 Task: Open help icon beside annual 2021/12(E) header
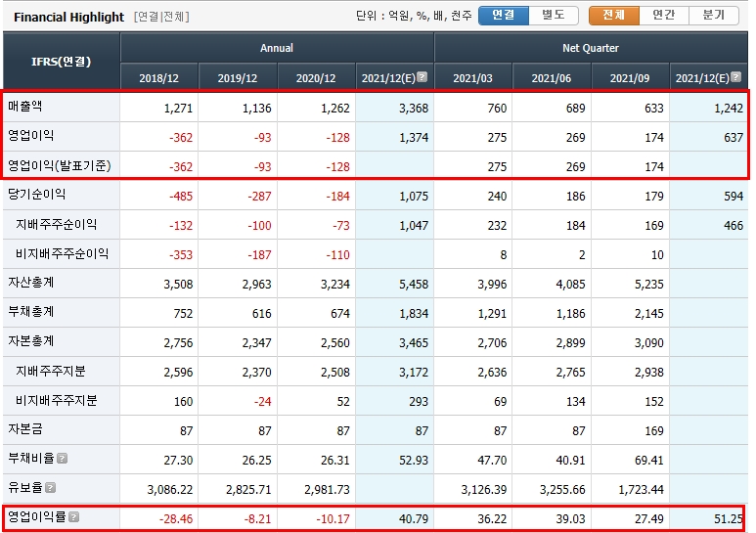coord(422,77)
